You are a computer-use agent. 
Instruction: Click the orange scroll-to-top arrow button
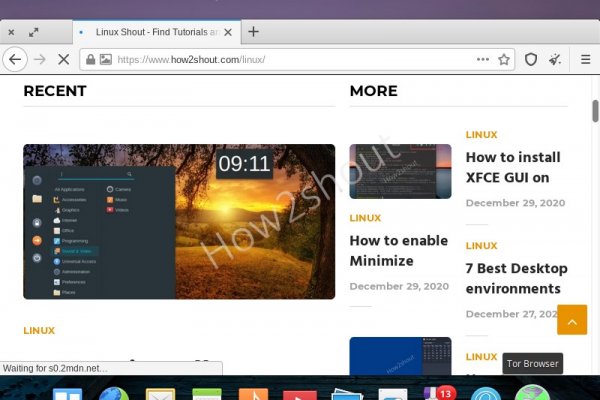tap(572, 319)
